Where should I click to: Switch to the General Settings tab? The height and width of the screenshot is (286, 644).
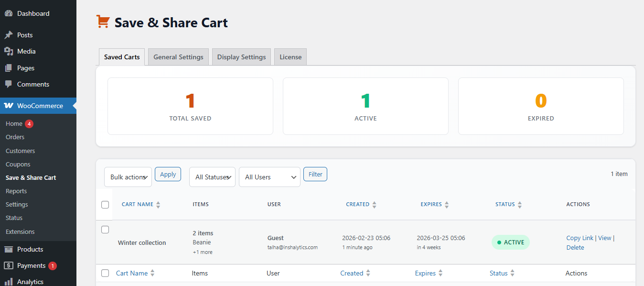click(x=178, y=57)
